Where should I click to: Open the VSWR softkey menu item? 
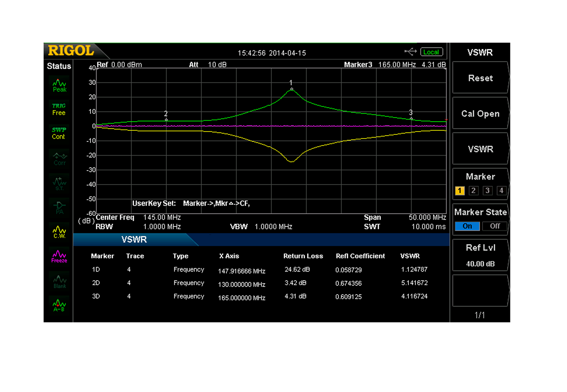480,149
